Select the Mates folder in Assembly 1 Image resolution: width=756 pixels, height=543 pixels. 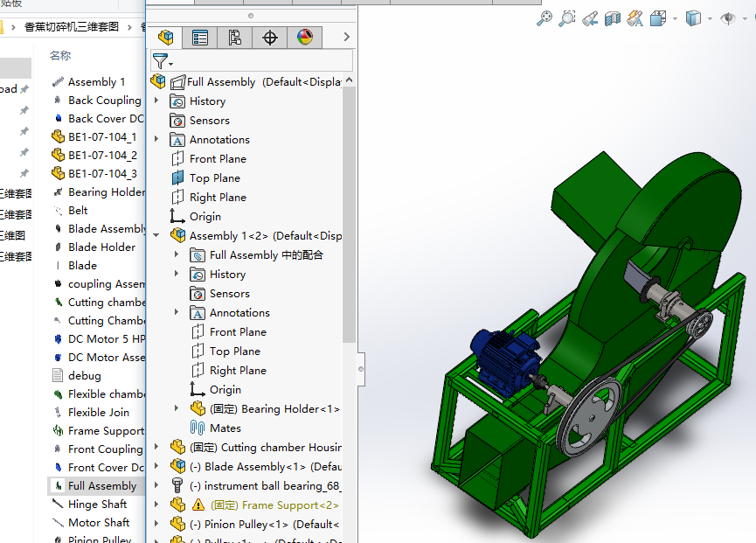pos(225,428)
